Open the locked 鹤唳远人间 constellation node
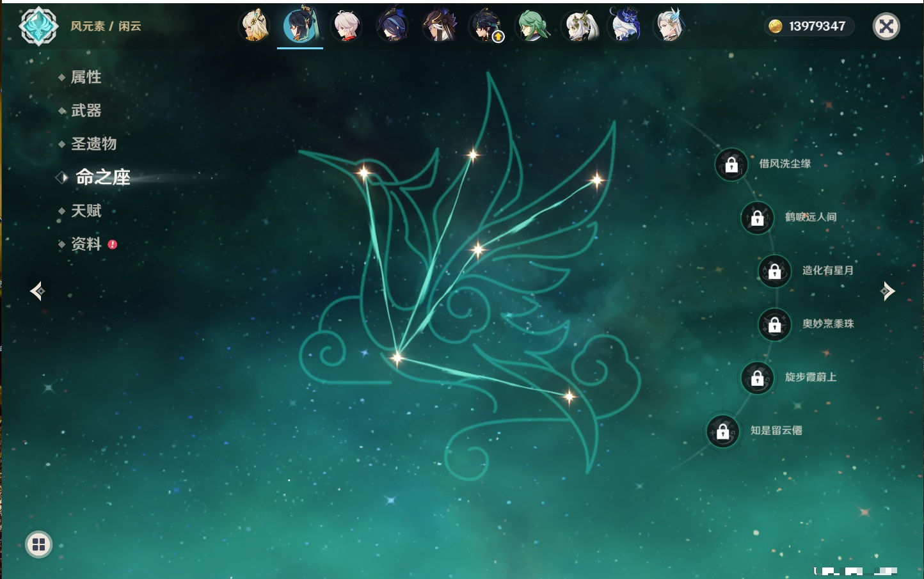This screenshot has width=924, height=579. click(758, 218)
